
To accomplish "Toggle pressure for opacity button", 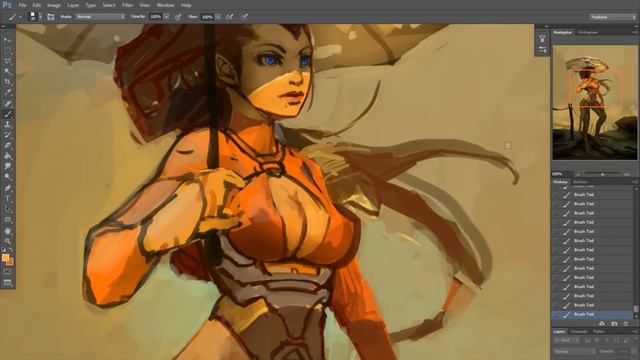I will coord(178,17).
